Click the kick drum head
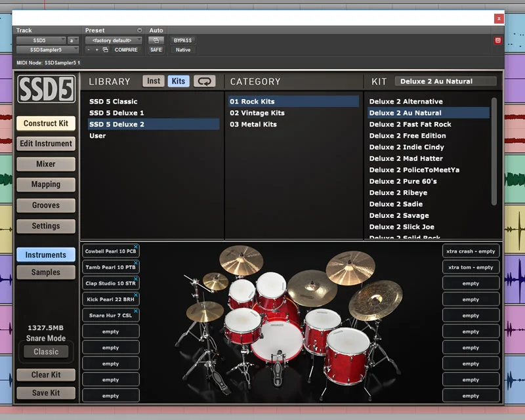 (277, 341)
